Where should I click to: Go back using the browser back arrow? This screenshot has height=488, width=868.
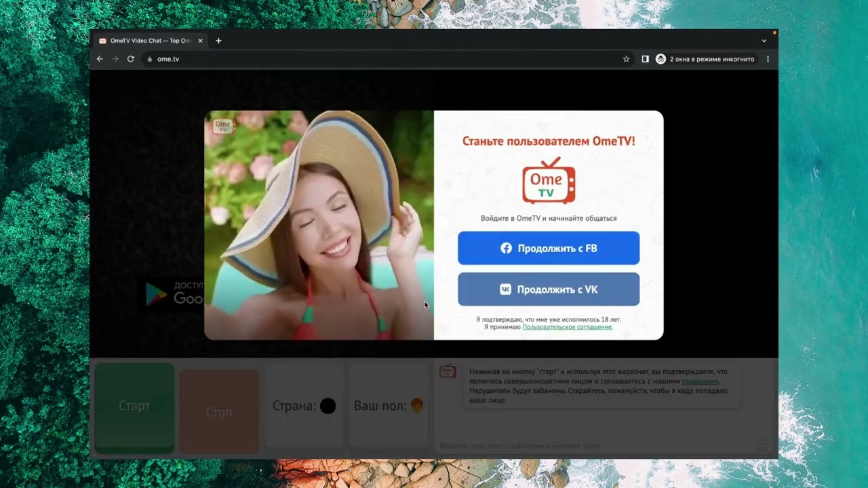click(100, 59)
